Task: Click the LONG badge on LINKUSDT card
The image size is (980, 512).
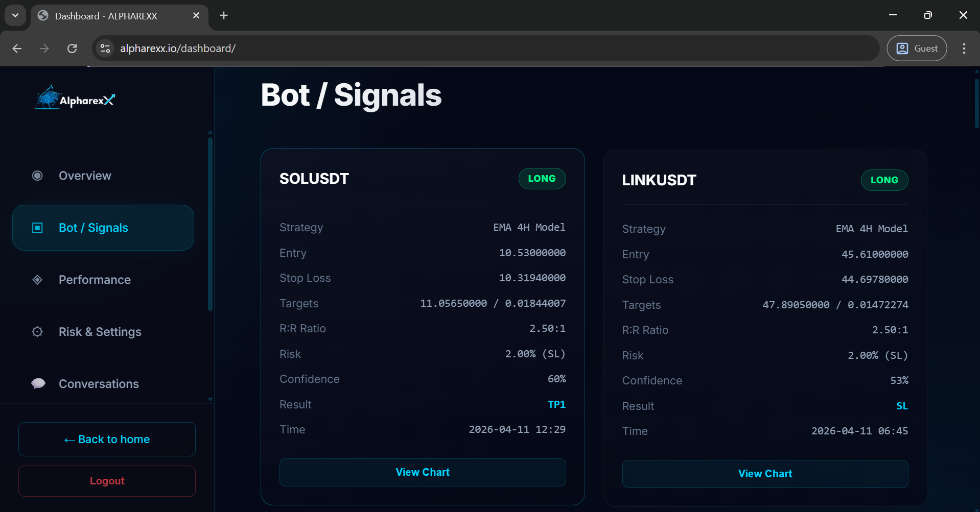Action: pyautogui.click(x=884, y=180)
